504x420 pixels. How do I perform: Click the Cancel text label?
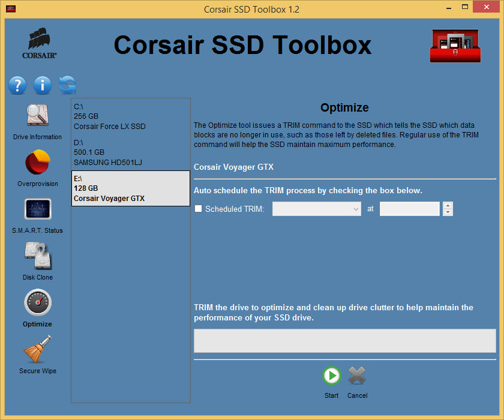[x=357, y=395]
